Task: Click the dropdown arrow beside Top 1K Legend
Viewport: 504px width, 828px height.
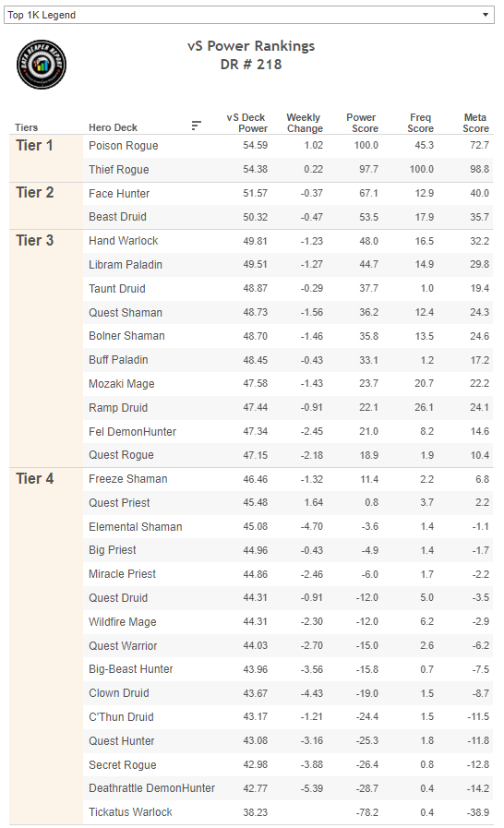Action: (485, 15)
